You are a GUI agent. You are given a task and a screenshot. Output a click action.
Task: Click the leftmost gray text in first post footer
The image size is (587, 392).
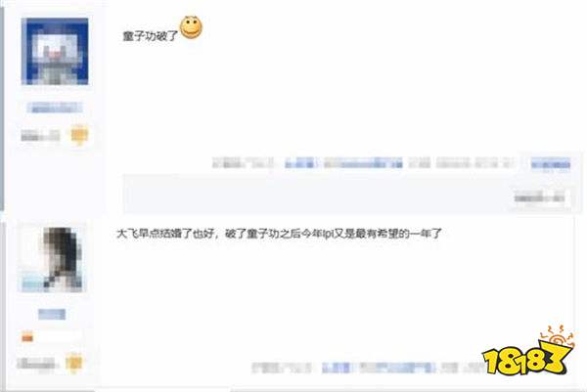point(244,163)
